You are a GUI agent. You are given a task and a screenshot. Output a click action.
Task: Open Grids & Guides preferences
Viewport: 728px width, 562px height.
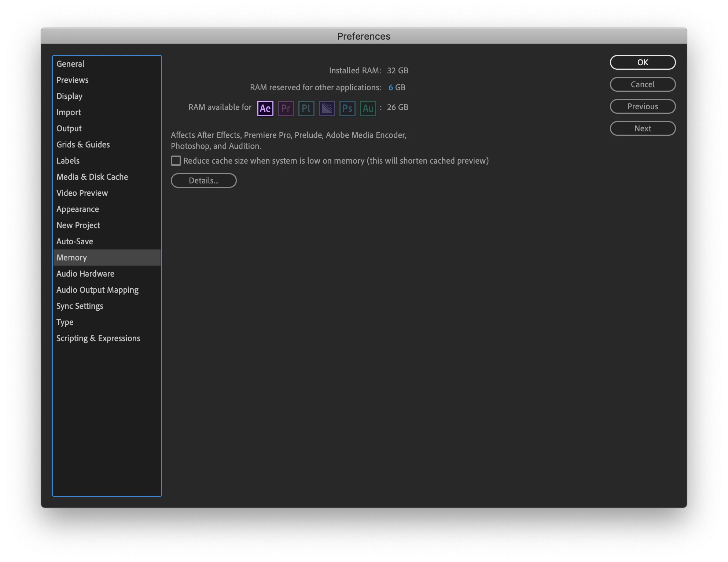pyautogui.click(x=83, y=145)
